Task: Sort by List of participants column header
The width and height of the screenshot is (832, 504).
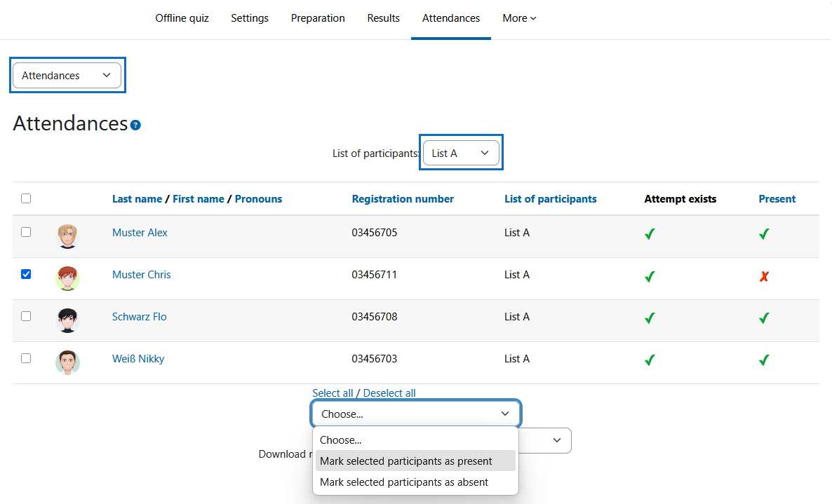Action: pos(550,199)
